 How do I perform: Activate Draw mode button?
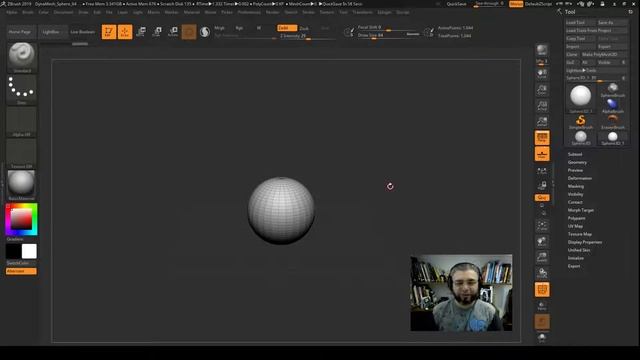tap(125, 31)
